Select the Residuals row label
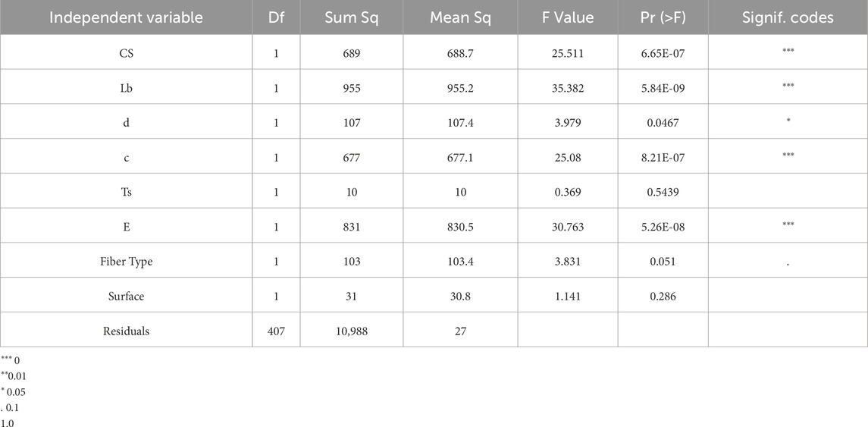The width and height of the screenshot is (868, 427). (126, 331)
